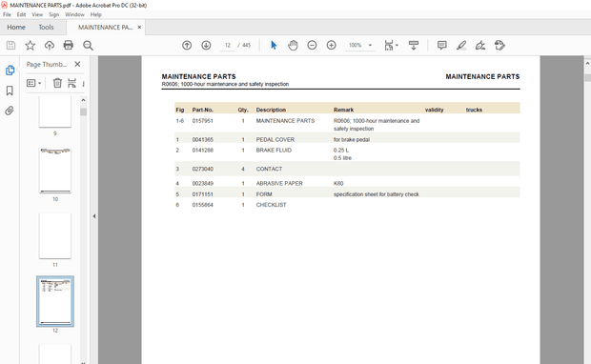The height and width of the screenshot is (364, 591).
Task: Print the document using printer icon
Action: (x=69, y=46)
